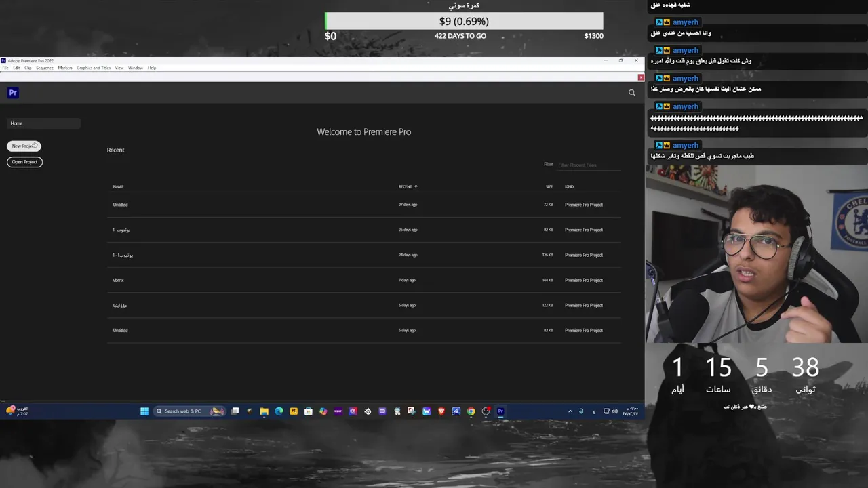Image resolution: width=868 pixels, height=488 pixels.
Task: Switch to Premiere Pro taskbar icon
Action: tap(500, 411)
